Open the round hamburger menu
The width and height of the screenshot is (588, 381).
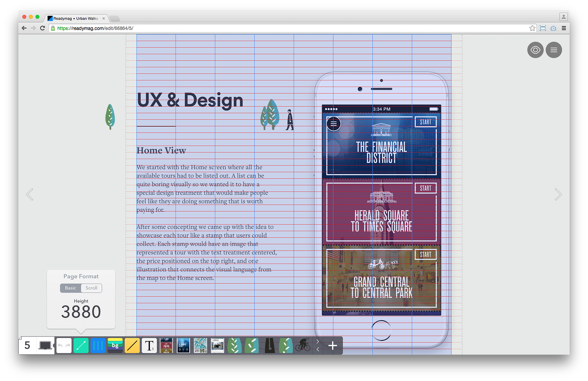click(x=553, y=50)
